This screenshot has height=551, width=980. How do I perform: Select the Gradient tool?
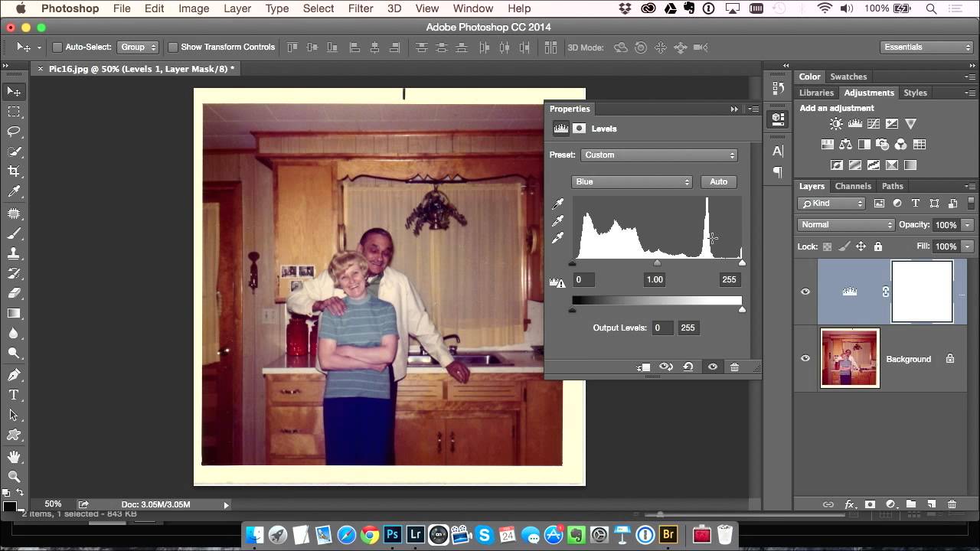coord(14,313)
